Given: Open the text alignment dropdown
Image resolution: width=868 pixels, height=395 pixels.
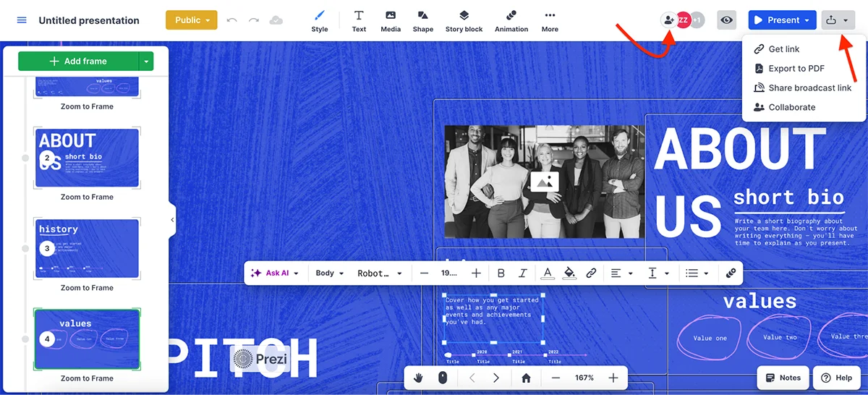Looking at the screenshot, I should [x=622, y=273].
